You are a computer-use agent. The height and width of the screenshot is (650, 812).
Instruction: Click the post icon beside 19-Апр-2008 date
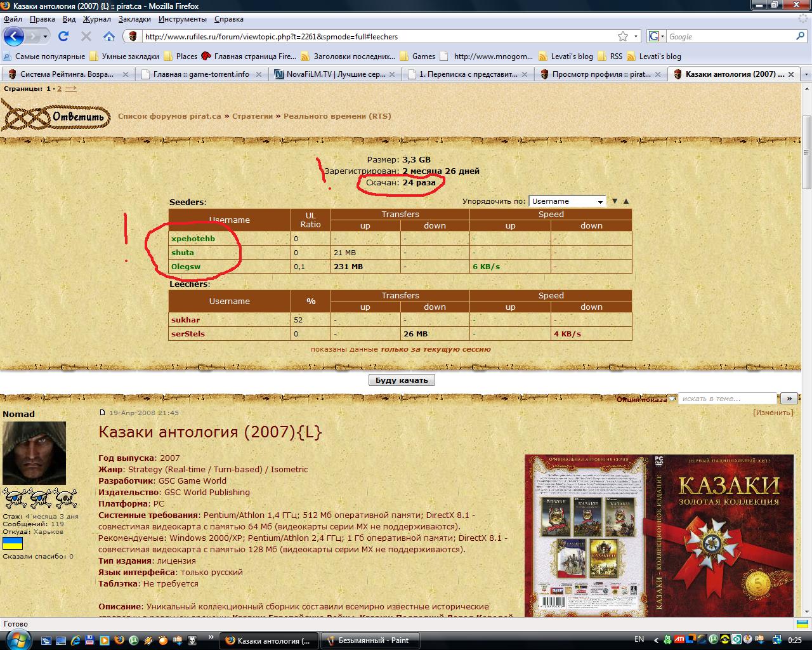point(103,413)
